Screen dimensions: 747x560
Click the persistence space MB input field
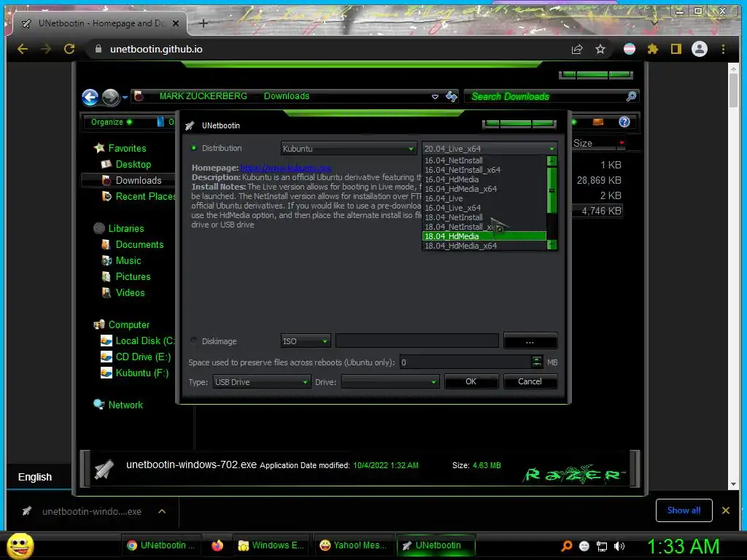pyautogui.click(x=465, y=362)
